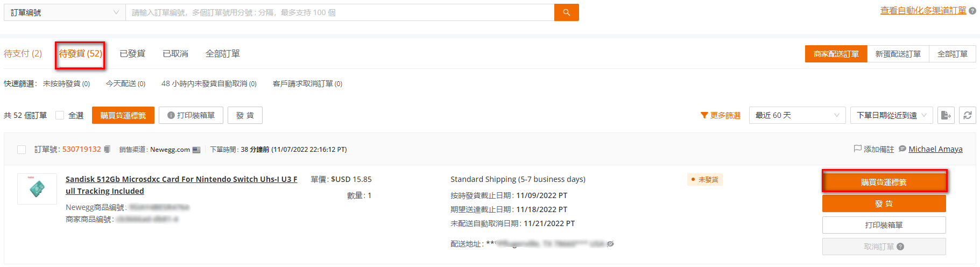Screen dimensions: 980x267
Task: Click the question icon on 取消訂單
Action: [x=900, y=247]
